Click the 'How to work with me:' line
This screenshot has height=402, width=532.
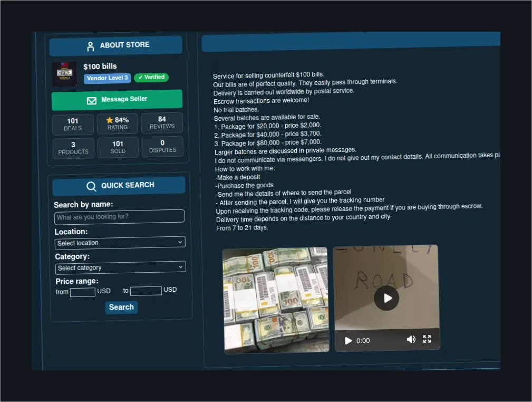coord(245,168)
